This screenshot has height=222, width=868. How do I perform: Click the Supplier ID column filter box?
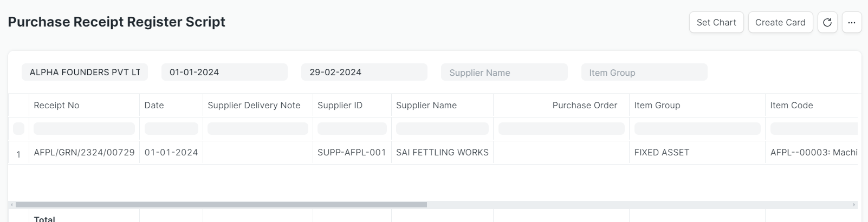352,129
